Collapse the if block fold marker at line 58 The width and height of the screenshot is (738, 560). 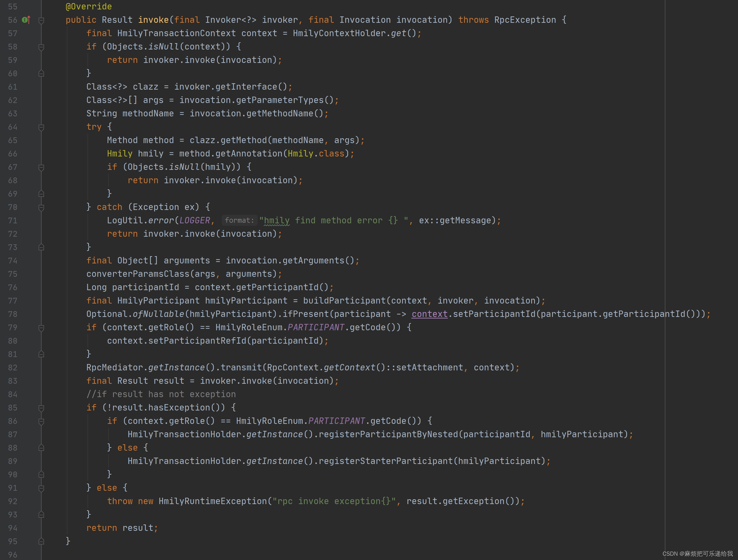(x=41, y=47)
